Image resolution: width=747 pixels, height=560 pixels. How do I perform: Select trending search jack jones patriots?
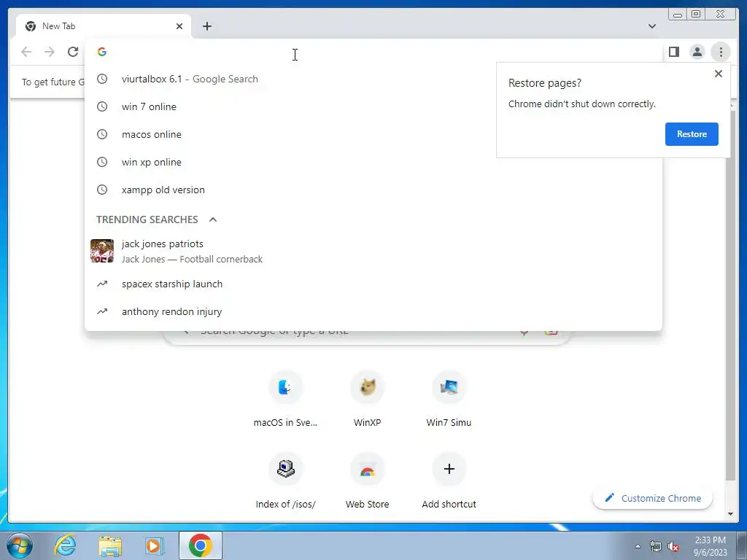[373, 251]
